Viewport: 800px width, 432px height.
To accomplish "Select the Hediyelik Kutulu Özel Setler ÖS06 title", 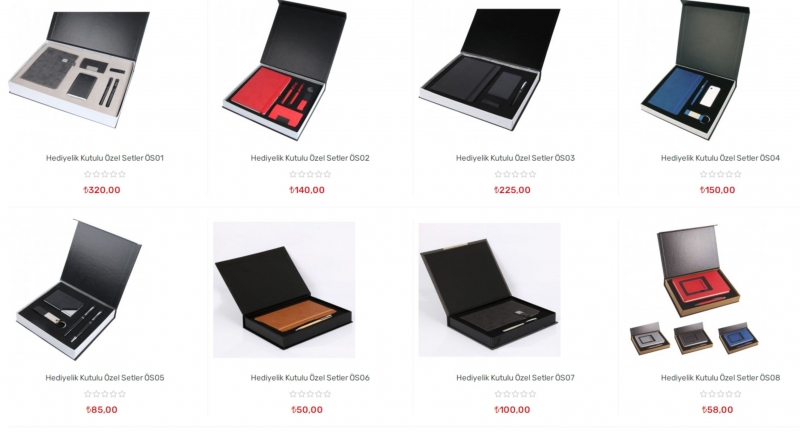I will point(310,378).
